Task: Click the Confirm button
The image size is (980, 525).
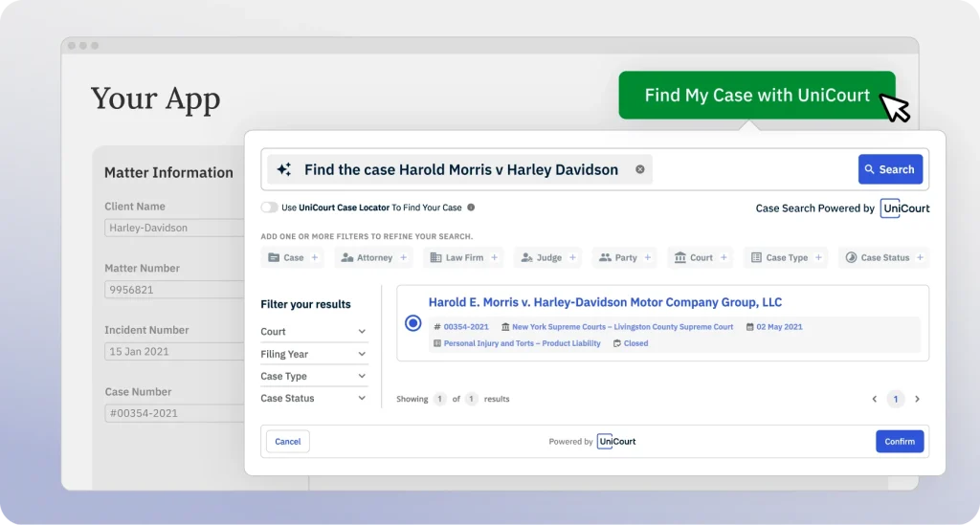Action: 900,442
